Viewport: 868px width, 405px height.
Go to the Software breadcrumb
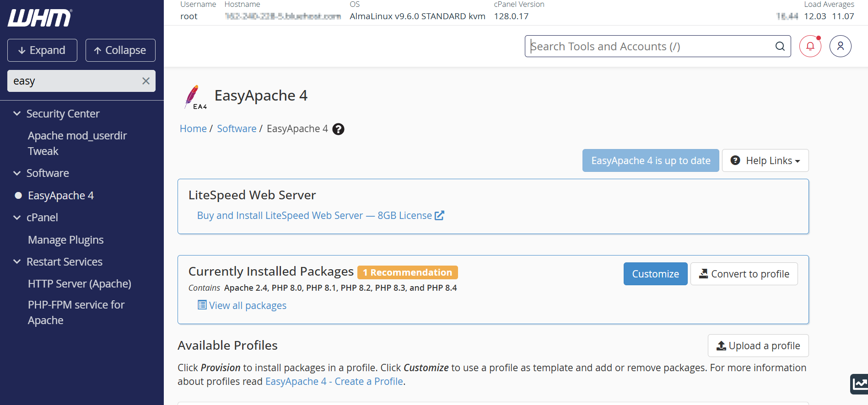coord(237,129)
